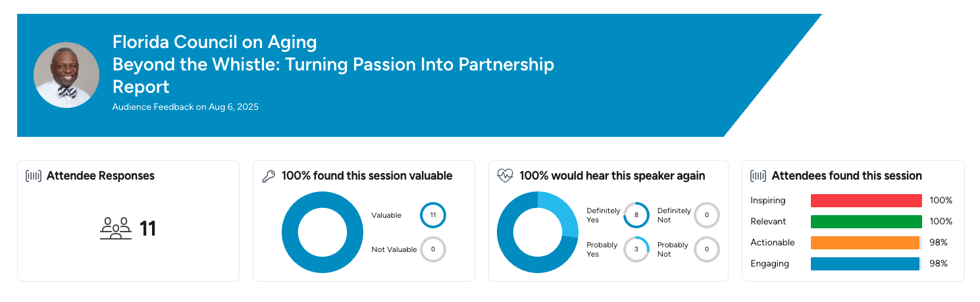
Task: Click the Probably Yes circle showing 3
Action: pos(636,249)
